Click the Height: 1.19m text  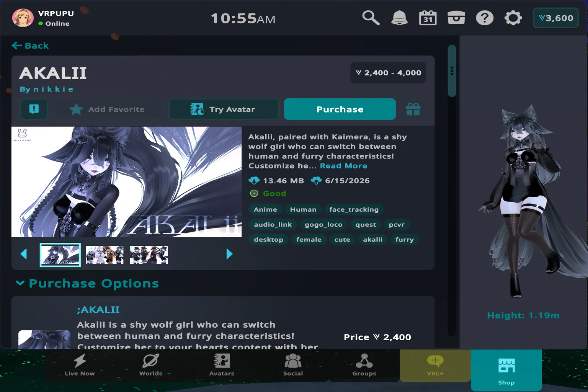click(523, 315)
